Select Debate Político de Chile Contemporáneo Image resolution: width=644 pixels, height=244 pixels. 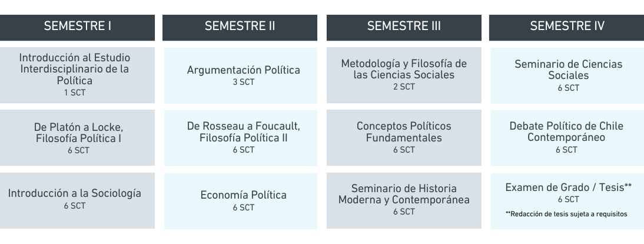coord(567,138)
